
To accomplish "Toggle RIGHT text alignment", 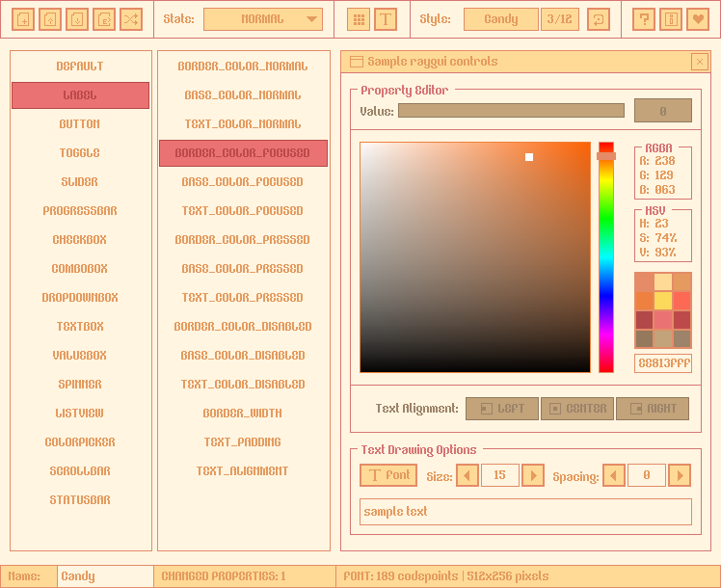I will [653, 409].
